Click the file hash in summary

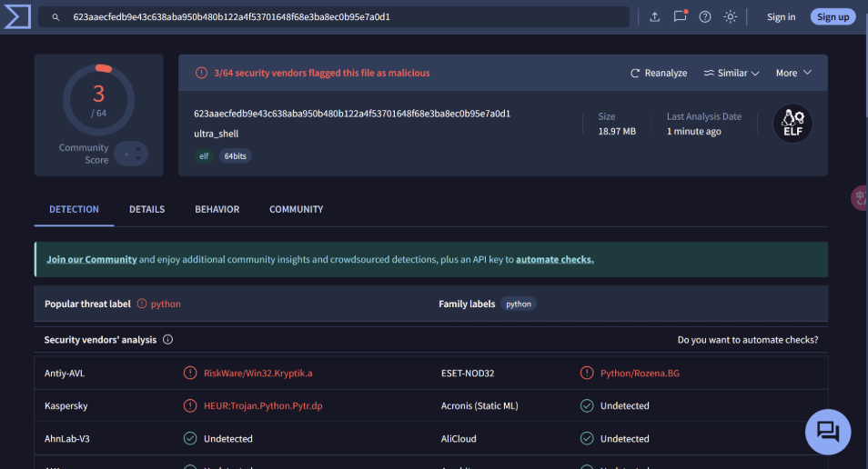click(x=352, y=114)
